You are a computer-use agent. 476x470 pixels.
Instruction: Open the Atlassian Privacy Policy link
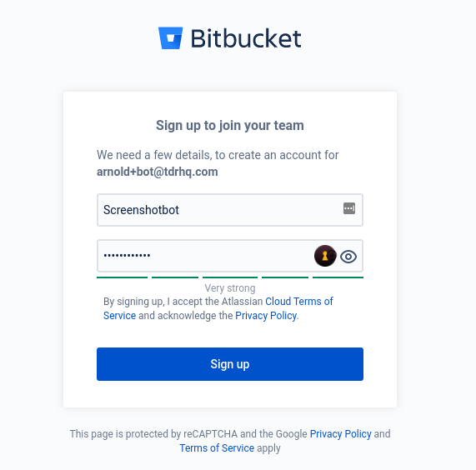click(266, 316)
